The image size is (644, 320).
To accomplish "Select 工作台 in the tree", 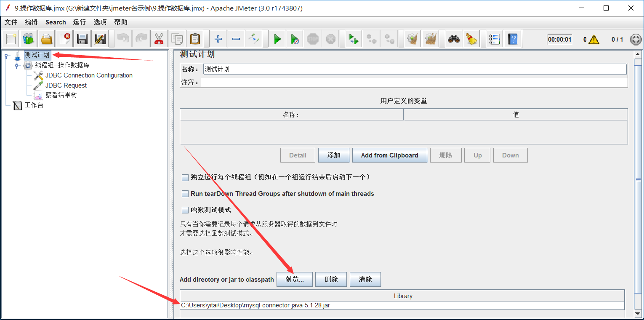I will pos(34,105).
